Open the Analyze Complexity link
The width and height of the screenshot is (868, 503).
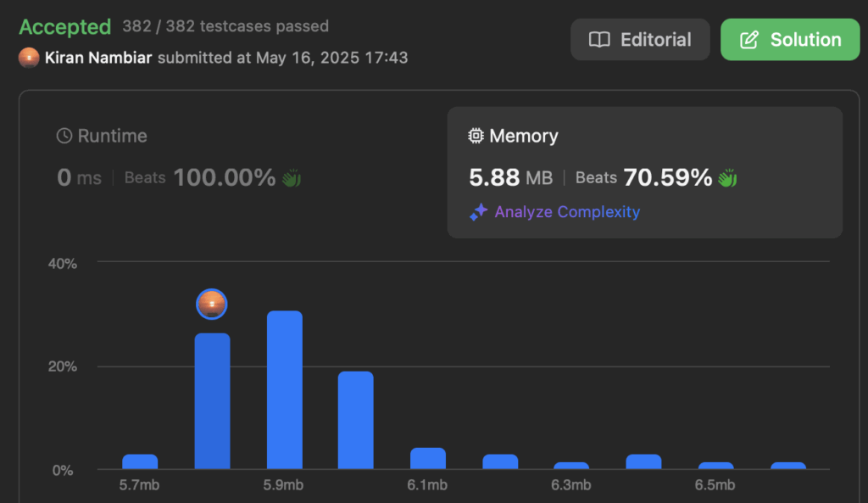[567, 212]
